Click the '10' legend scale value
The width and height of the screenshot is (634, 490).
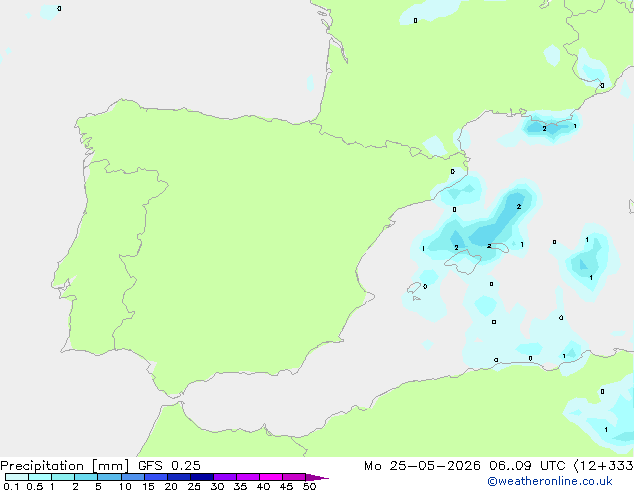pos(125,486)
